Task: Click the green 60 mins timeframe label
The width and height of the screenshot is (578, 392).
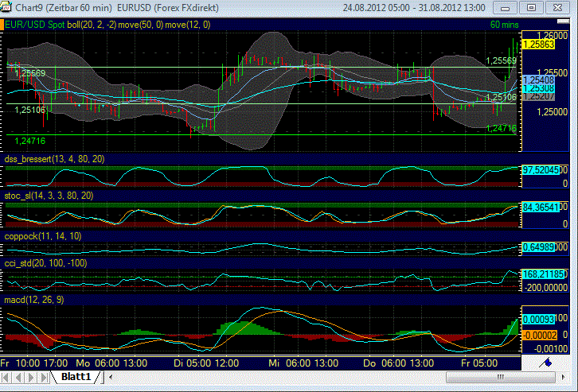Action: click(504, 25)
